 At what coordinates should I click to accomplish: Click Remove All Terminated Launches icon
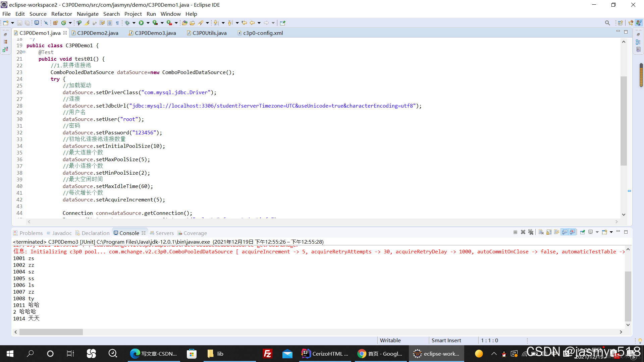tap(531, 232)
